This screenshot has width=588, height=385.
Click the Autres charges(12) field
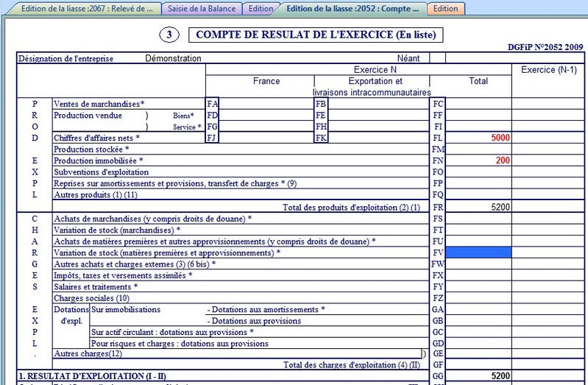click(237, 353)
